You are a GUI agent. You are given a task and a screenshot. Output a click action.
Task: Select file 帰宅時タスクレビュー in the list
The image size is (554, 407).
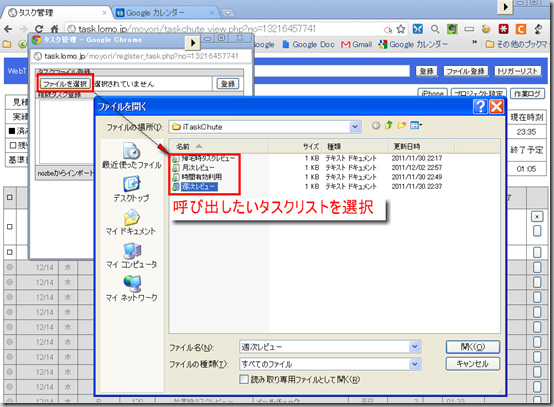(208, 158)
